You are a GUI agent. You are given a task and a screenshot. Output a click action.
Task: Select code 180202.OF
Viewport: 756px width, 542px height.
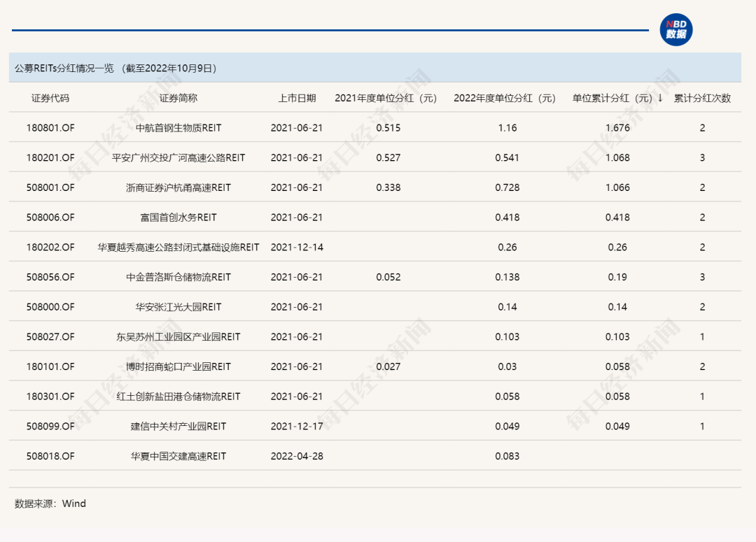click(x=50, y=248)
